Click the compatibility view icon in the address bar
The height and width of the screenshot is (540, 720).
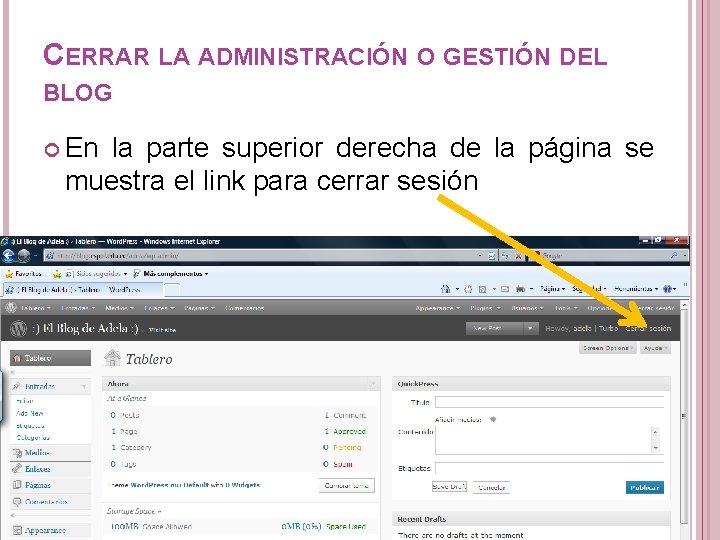(x=491, y=256)
